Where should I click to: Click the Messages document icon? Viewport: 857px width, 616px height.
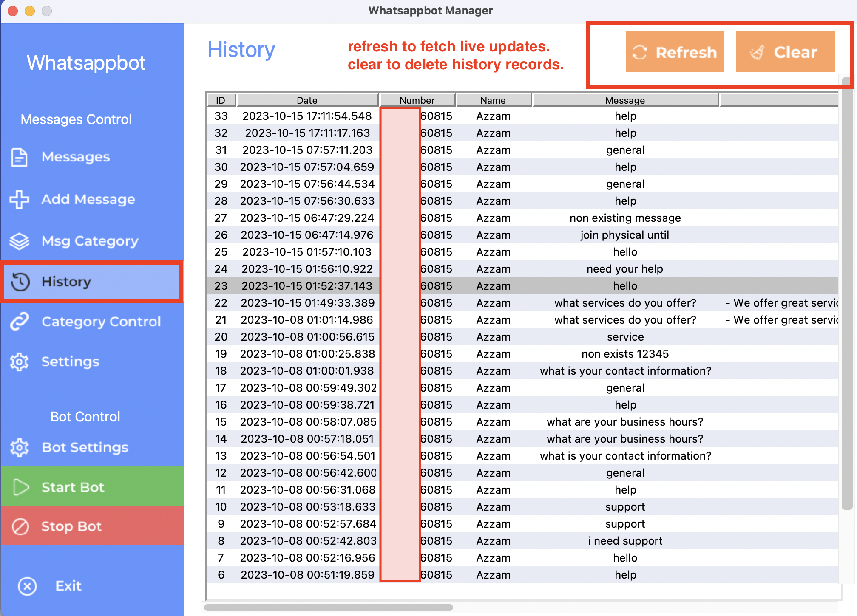pyautogui.click(x=19, y=157)
